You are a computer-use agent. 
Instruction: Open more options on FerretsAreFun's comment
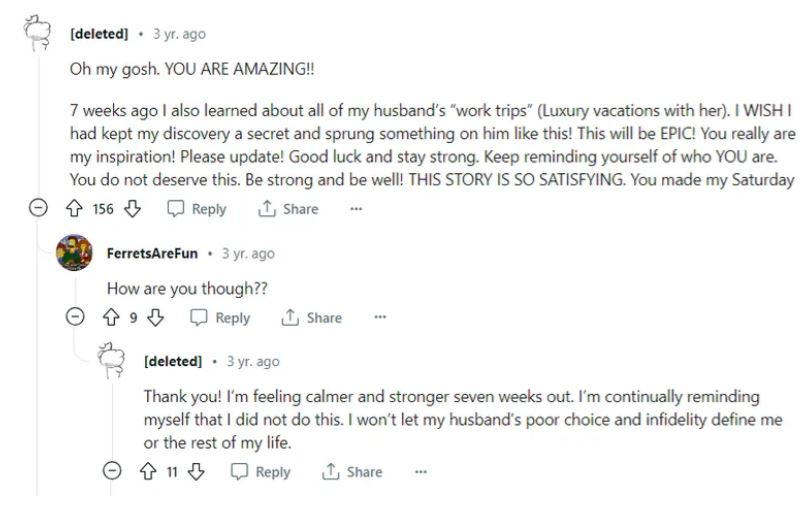tap(379, 318)
